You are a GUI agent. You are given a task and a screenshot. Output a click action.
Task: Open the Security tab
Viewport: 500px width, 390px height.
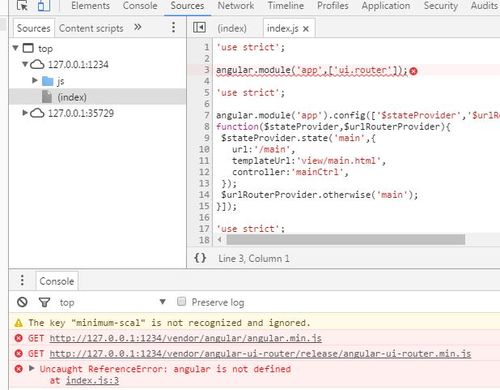440,6
